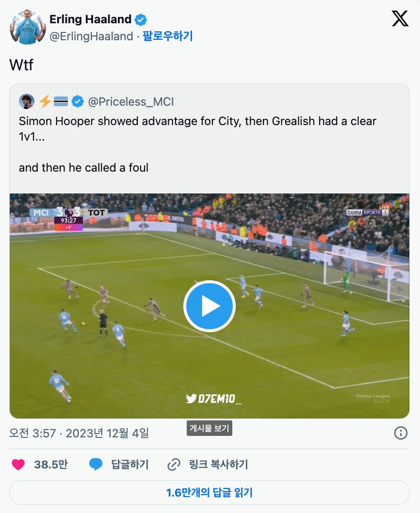This screenshot has width=420, height=513.
Task: Like the post with heart icon
Action: coord(18,465)
